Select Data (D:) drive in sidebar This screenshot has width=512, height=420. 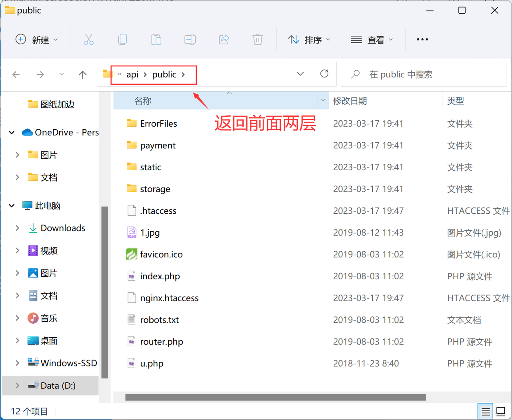click(x=50, y=386)
